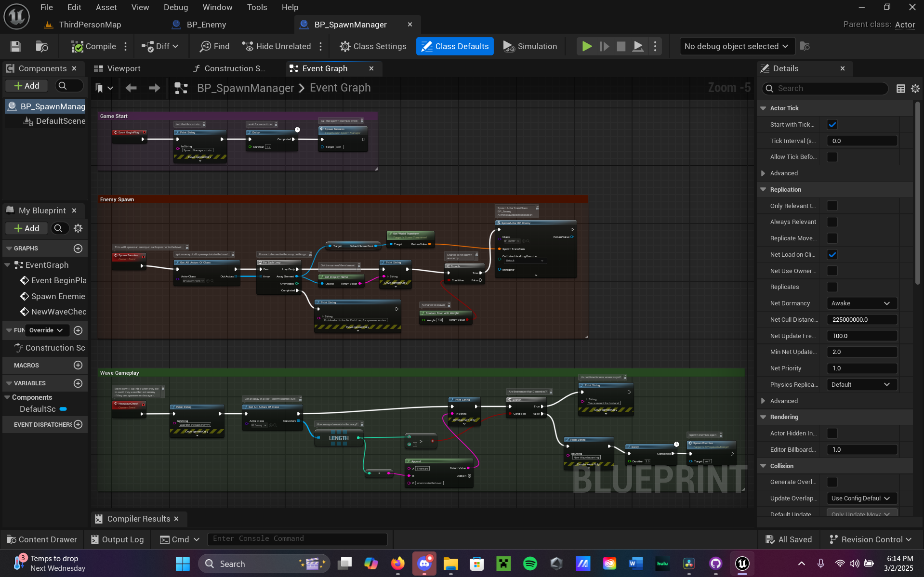Open the debug object selector dropdown
This screenshot has width=924, height=577.
click(x=736, y=46)
